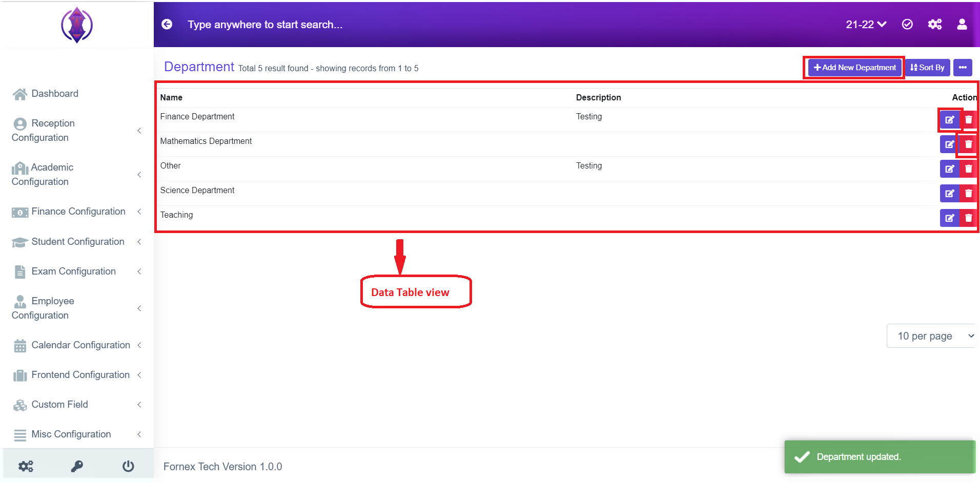
Task: Delete the Finance Department row
Action: [x=968, y=119]
